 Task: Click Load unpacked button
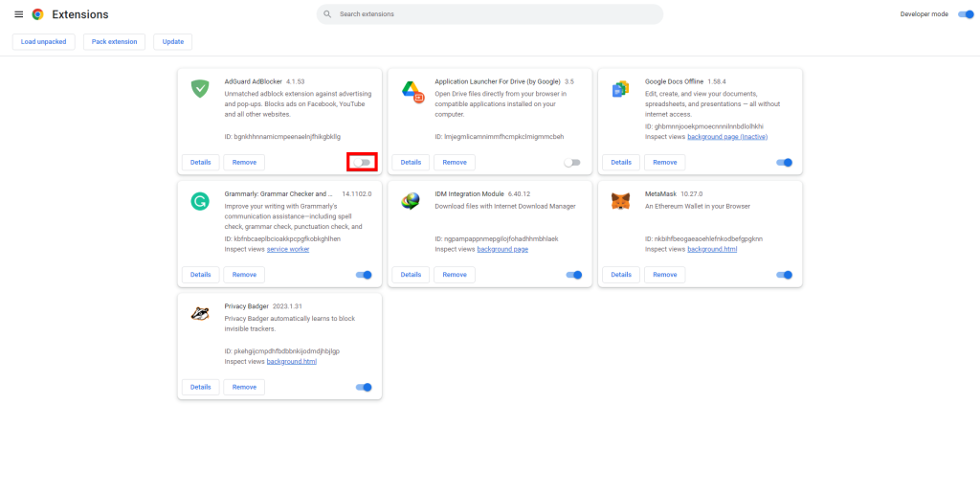[x=44, y=42]
